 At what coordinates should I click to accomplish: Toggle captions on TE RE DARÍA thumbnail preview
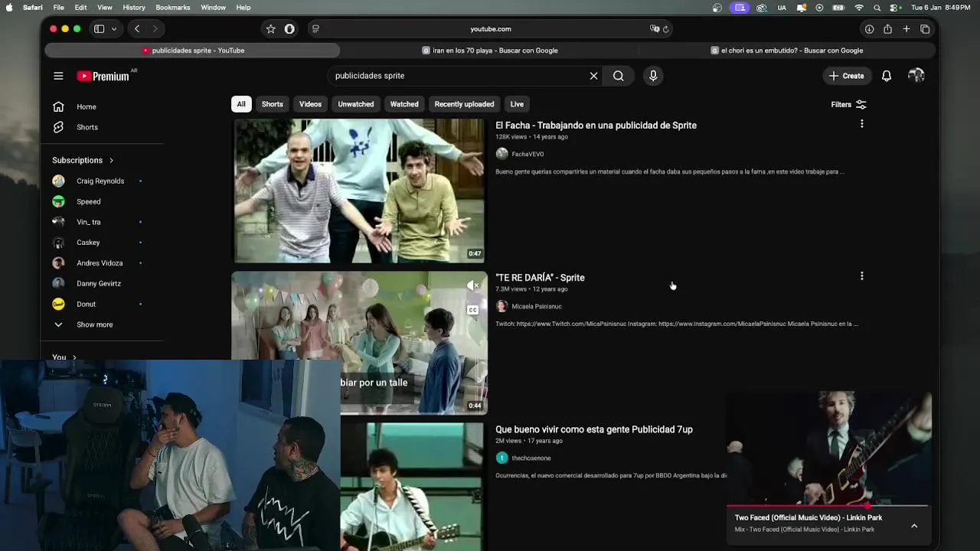[472, 310]
